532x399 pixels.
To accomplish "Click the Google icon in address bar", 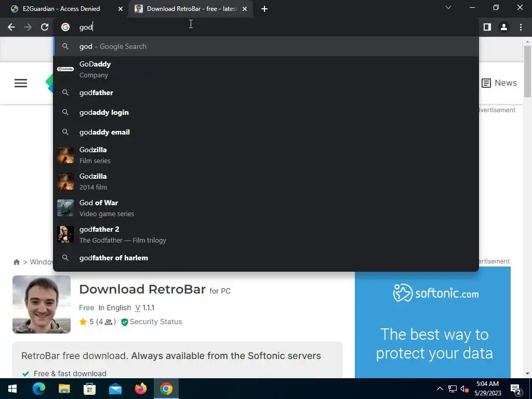I will click(x=65, y=27).
